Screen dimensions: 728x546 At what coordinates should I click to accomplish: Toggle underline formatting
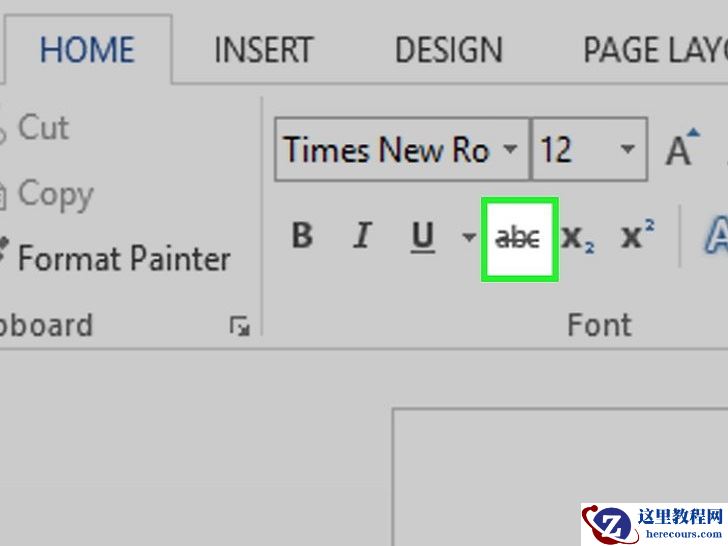[423, 237]
